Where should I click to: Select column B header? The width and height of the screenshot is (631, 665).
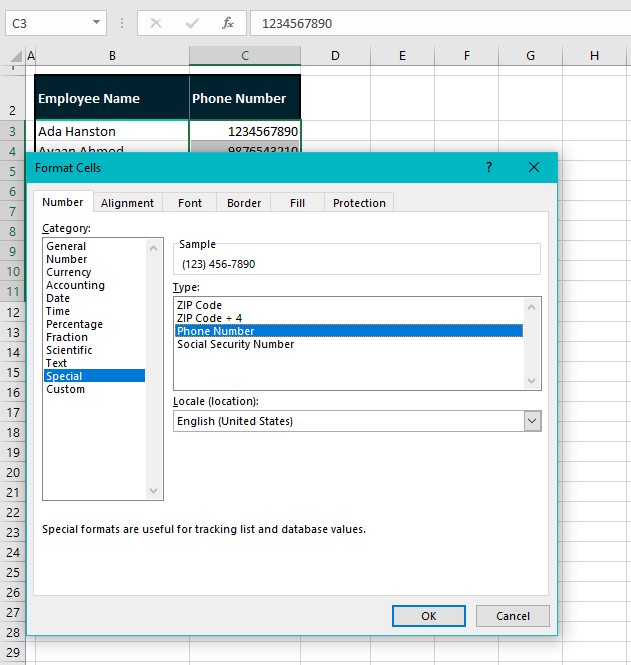pyautogui.click(x=112, y=56)
